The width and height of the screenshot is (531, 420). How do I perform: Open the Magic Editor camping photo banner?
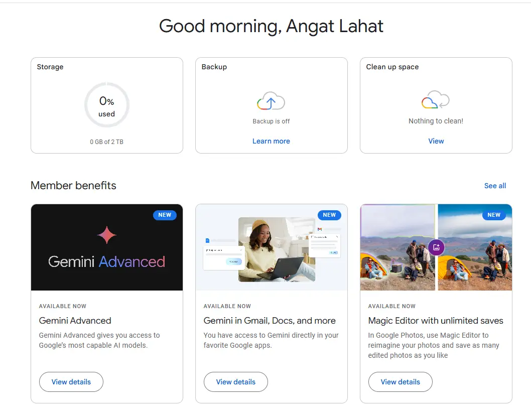[436, 247]
